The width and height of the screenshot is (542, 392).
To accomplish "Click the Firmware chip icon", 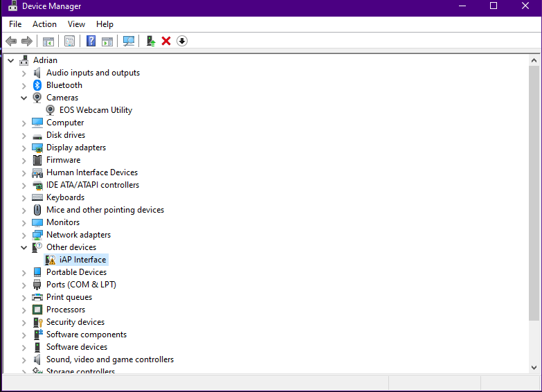I will (x=37, y=160).
